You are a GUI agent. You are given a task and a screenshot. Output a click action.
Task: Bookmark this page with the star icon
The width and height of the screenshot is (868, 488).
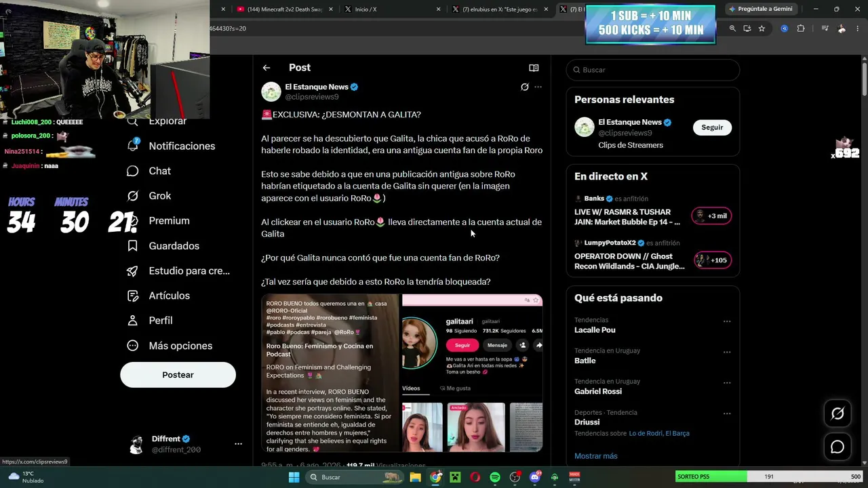point(762,28)
